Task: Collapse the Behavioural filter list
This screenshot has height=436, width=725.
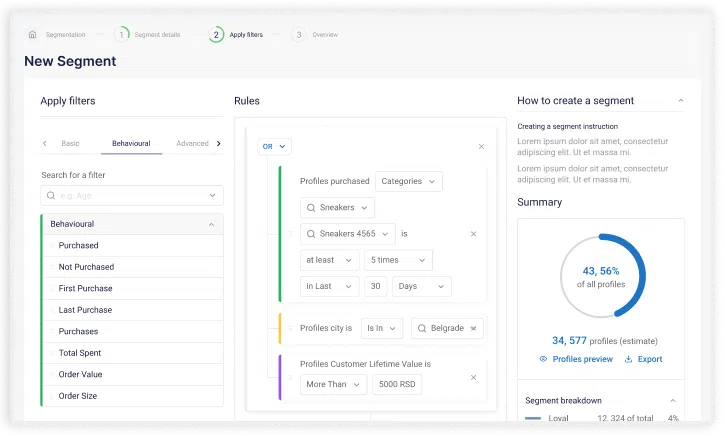Action: pos(211,224)
